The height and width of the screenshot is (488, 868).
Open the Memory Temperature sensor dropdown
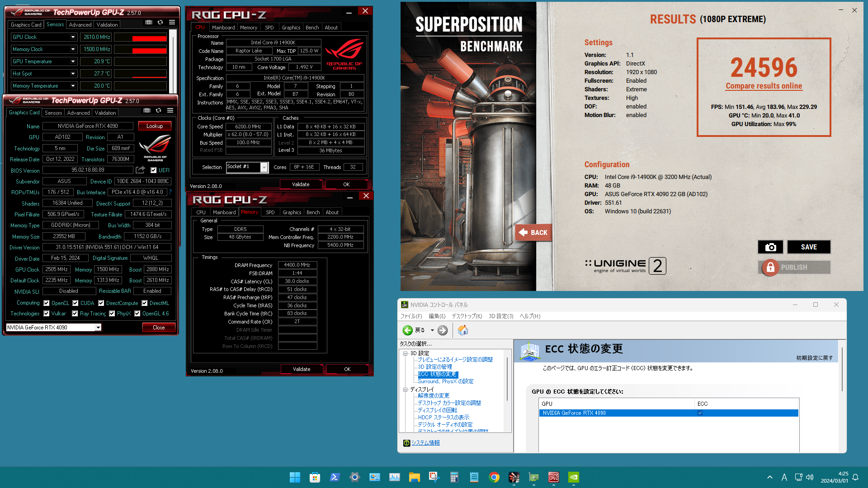72,86
